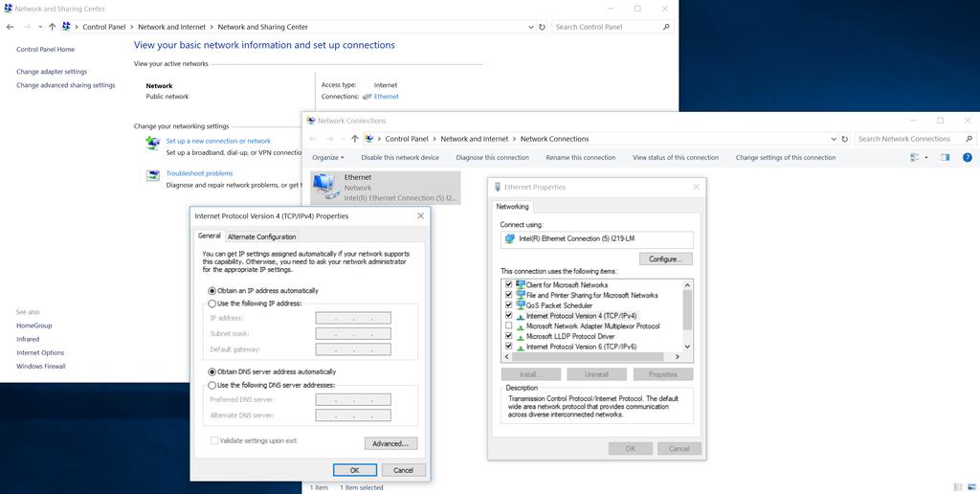The height and width of the screenshot is (494, 980).
Task: Click Rename this connection
Action: [581, 158]
